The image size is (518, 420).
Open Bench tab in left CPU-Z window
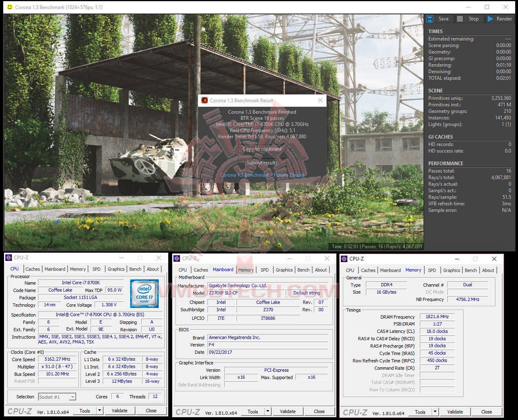135,269
